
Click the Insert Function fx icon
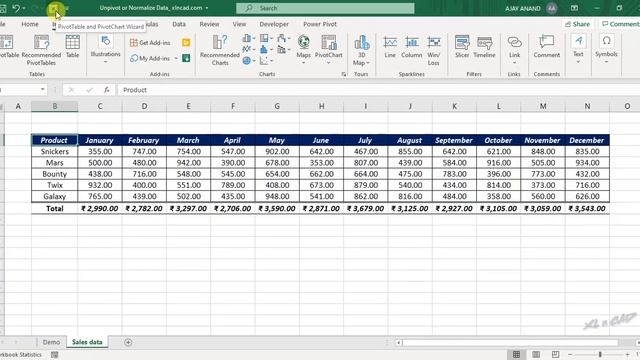107,90
